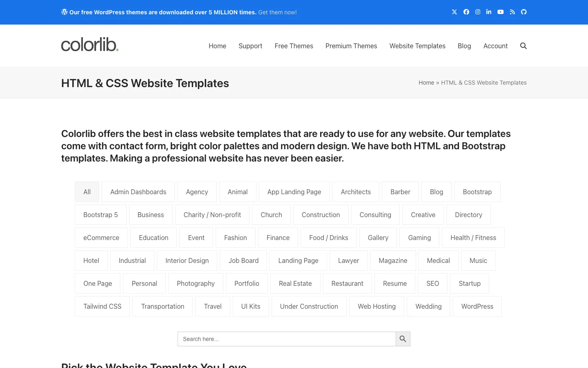Filter templates by Agency
Screen dimensions: 588x368
(x=197, y=192)
